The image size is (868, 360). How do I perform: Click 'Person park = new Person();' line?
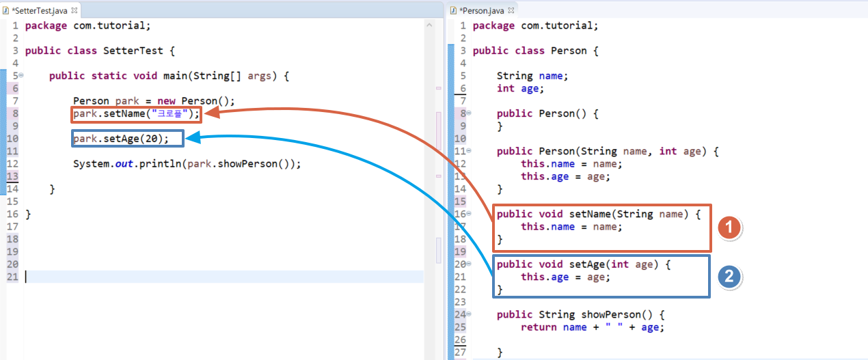(x=154, y=101)
